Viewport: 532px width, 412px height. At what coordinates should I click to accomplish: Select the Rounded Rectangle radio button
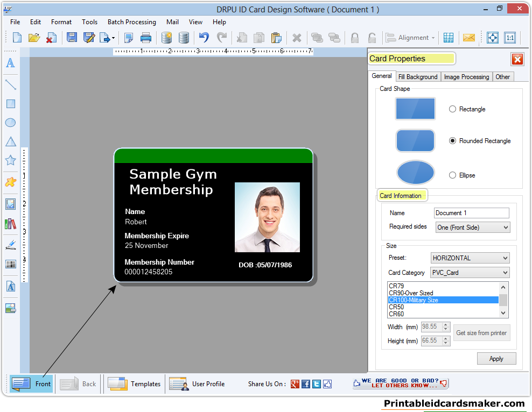452,140
